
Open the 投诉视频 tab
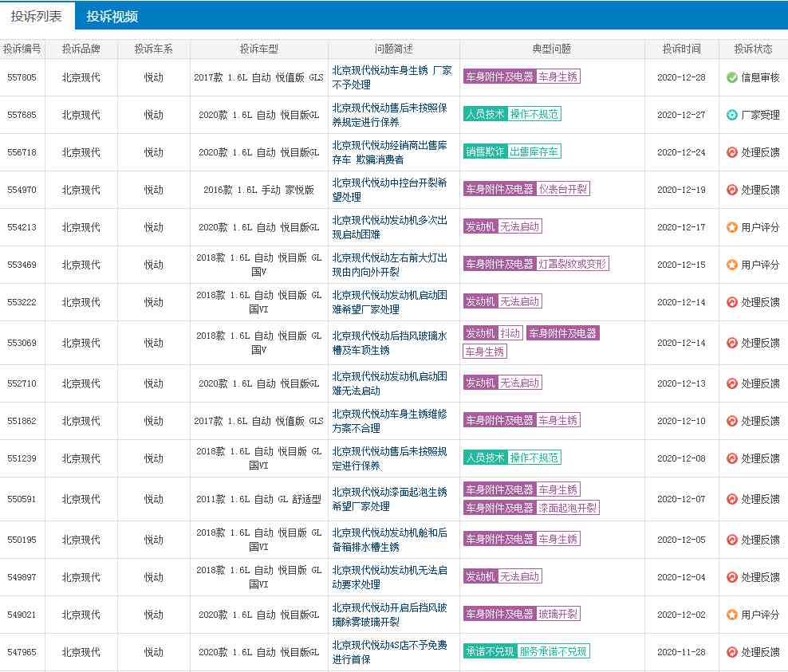[112, 16]
